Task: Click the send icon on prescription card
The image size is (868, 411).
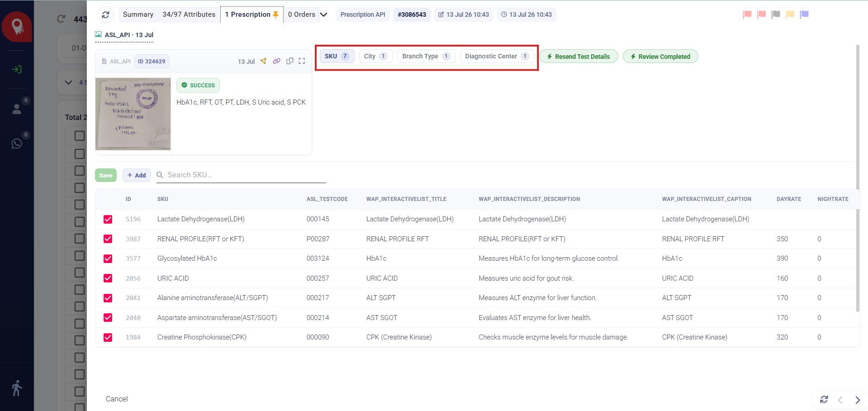Action: (x=263, y=61)
